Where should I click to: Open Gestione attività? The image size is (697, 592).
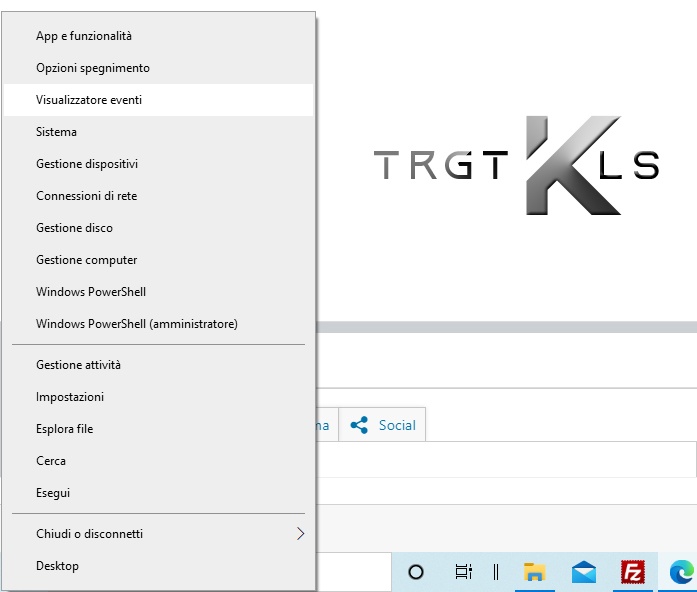[78, 365]
